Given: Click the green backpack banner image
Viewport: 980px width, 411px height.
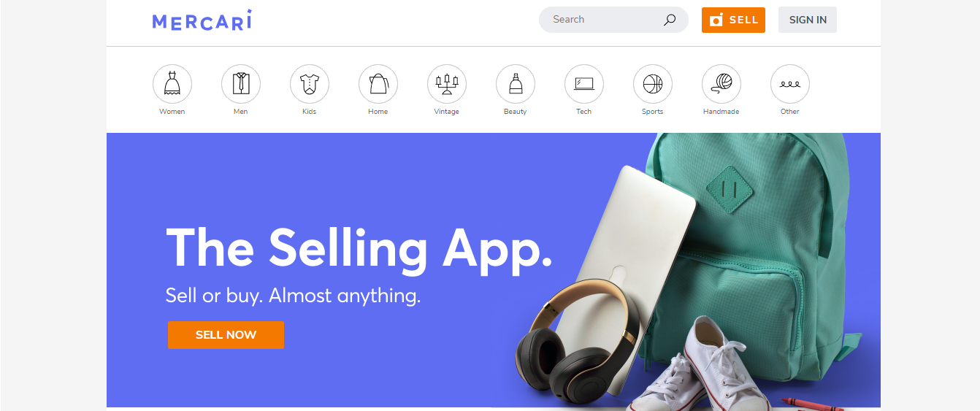Looking at the screenshot, I should coord(752,248).
